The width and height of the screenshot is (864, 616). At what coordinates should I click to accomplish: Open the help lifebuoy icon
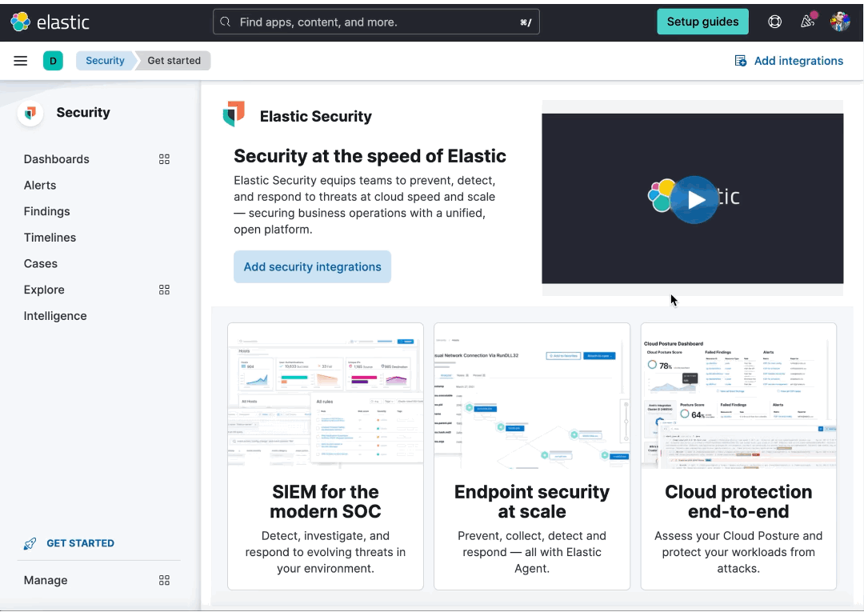coord(774,22)
